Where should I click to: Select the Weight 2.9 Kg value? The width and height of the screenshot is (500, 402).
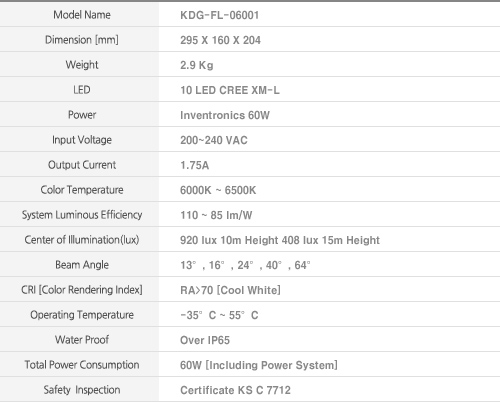tap(197, 65)
